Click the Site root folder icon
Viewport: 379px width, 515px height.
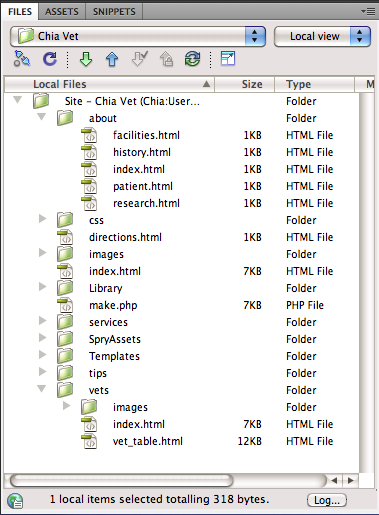click(x=41, y=101)
